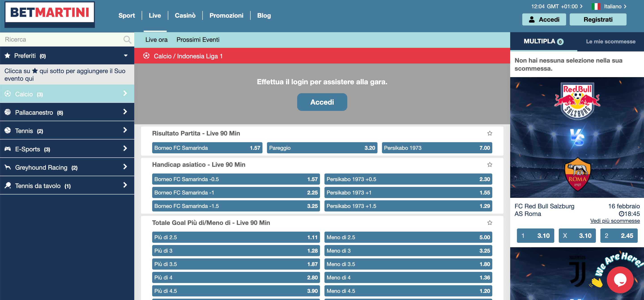
Task: Click the Italian flag icon in header
Action: tap(597, 6)
